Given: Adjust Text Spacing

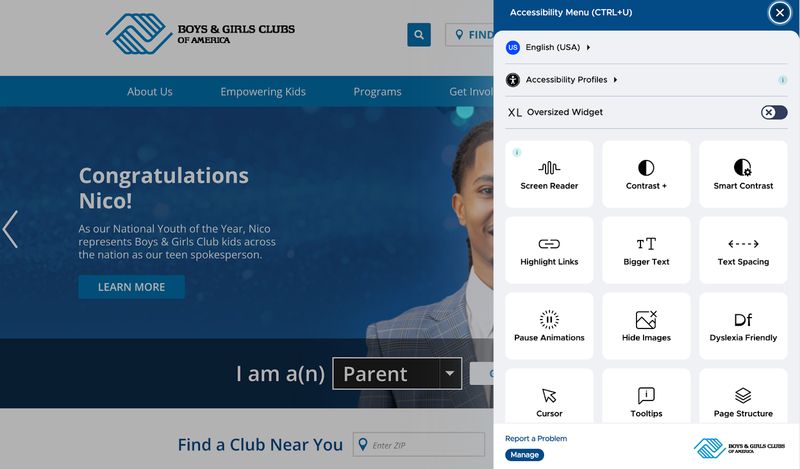Looking at the screenshot, I should [743, 250].
